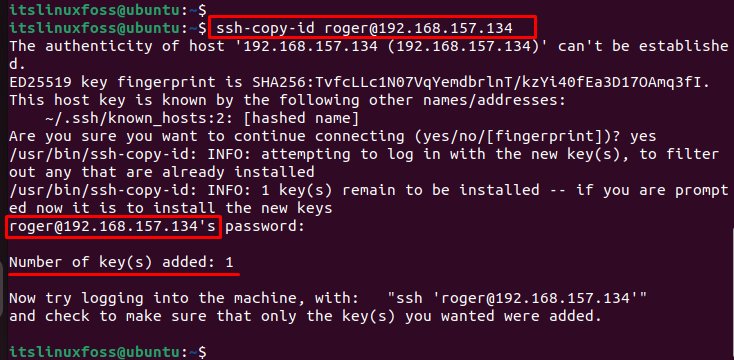Click the highlighted ssh-copy-id command text

(364, 28)
